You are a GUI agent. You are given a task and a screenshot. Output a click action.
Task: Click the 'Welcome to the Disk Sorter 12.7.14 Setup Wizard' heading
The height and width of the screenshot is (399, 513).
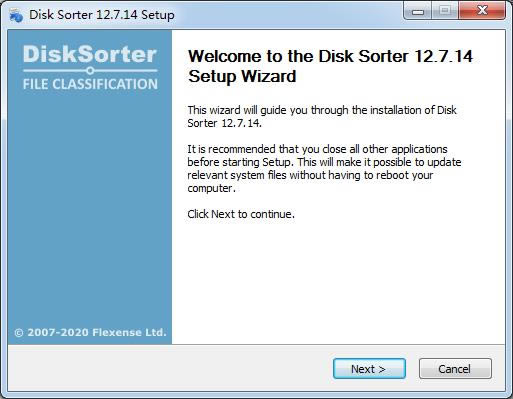(330, 66)
